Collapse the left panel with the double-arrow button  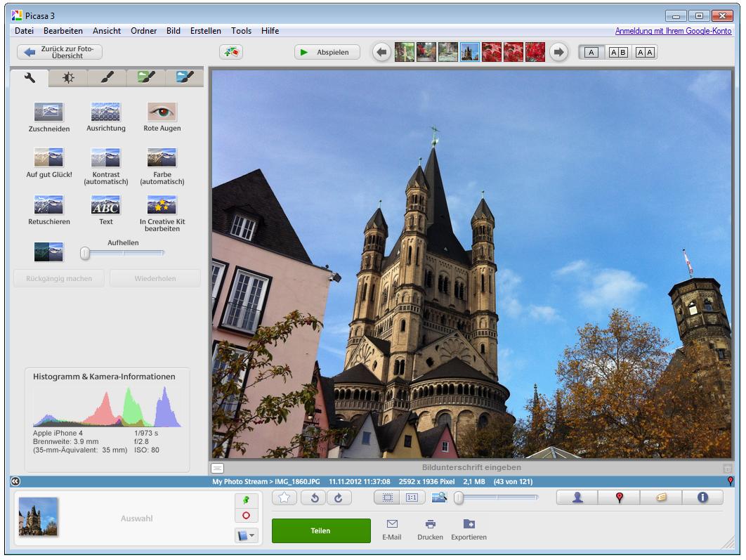pyautogui.click(x=15, y=481)
